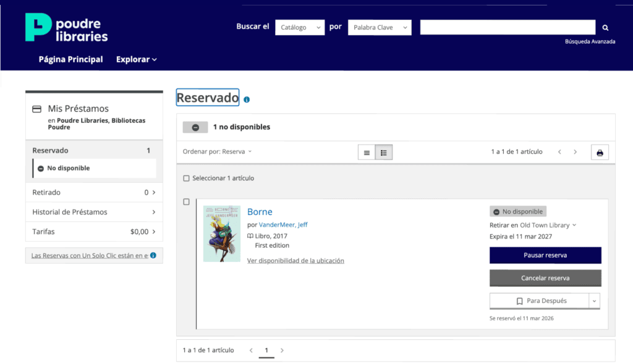Image resolution: width=633 pixels, height=364 pixels.
Task: Switch to compact list view icon
Action: (x=367, y=153)
